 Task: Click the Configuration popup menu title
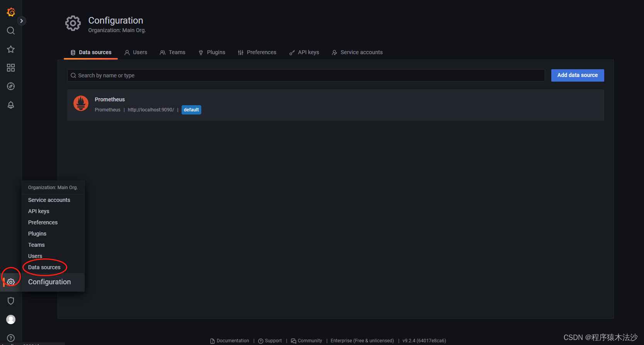tap(49, 282)
